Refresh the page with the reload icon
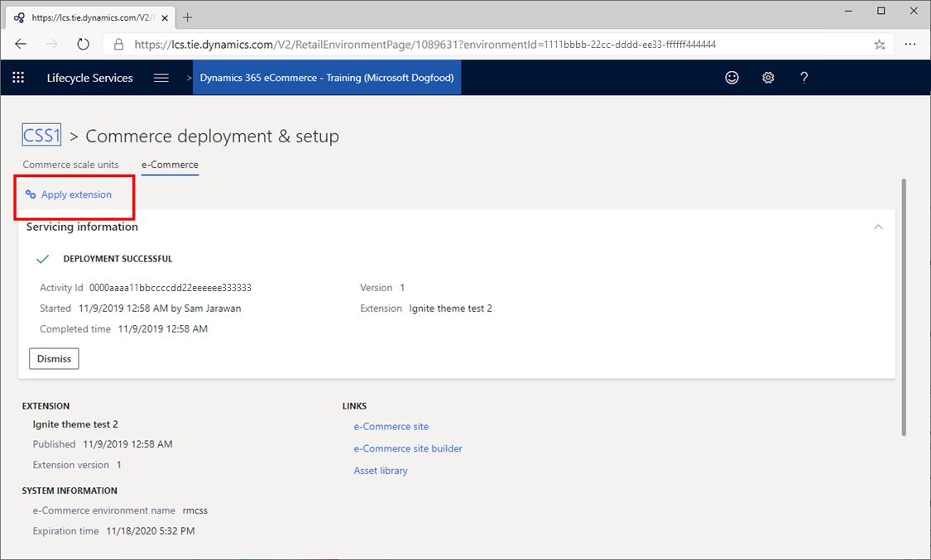This screenshot has width=931, height=560. click(83, 44)
